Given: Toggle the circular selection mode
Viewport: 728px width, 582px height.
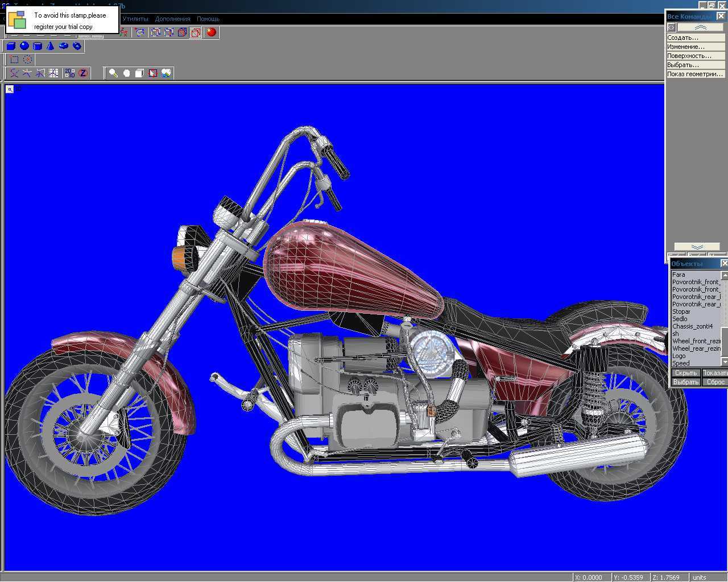Looking at the screenshot, I should pos(27,60).
